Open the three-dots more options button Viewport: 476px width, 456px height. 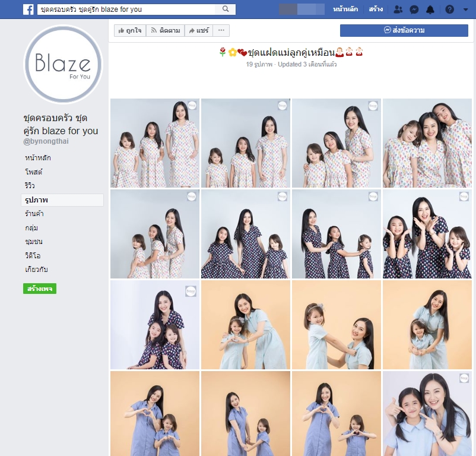(221, 30)
